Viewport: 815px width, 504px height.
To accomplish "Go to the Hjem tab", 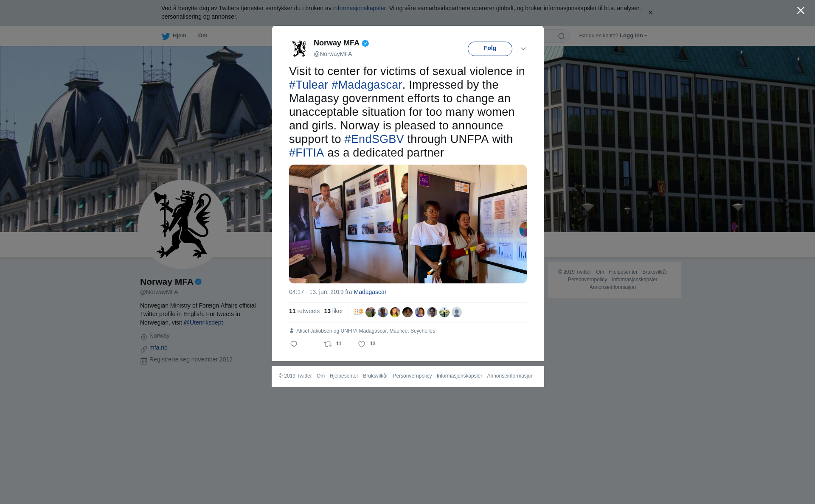I will 179,36.
